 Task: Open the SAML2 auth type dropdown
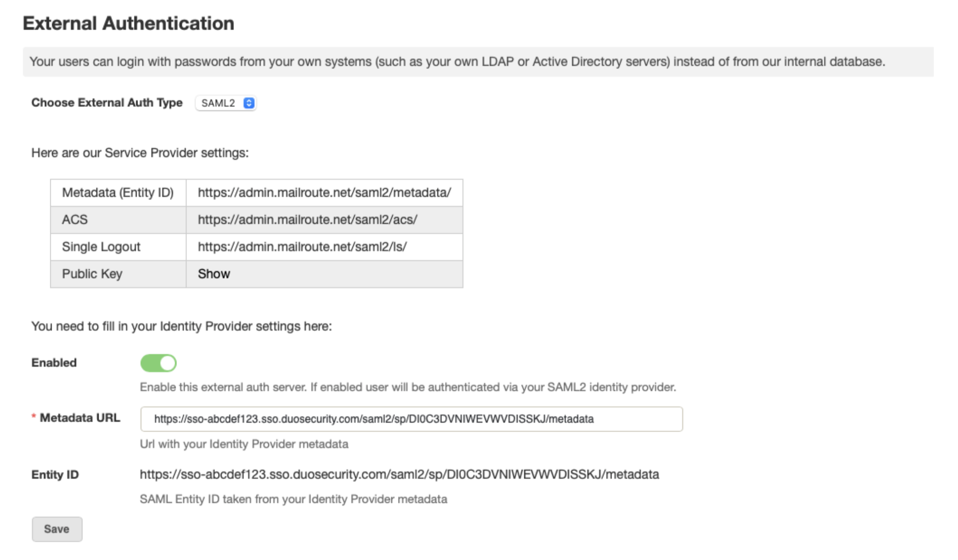click(225, 103)
